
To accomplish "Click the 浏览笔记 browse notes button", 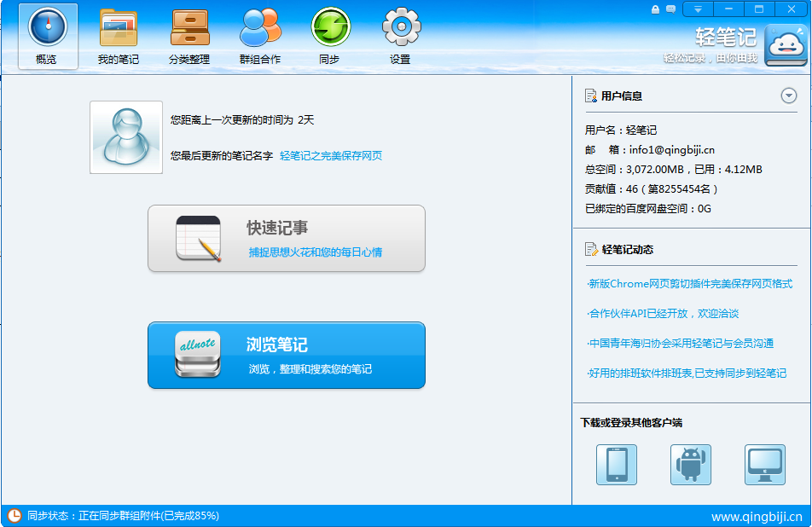I will click(287, 355).
